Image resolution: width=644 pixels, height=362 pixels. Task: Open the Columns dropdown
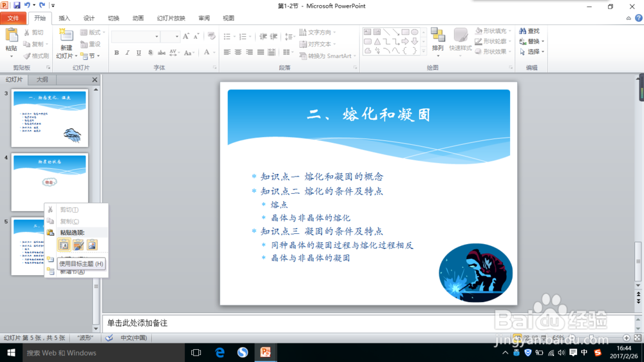[x=289, y=53]
